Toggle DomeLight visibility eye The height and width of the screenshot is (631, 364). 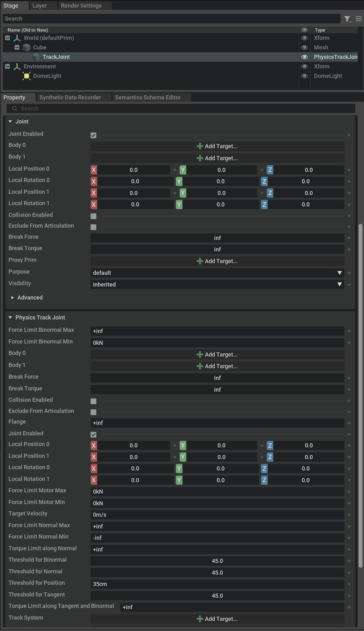[x=305, y=76]
